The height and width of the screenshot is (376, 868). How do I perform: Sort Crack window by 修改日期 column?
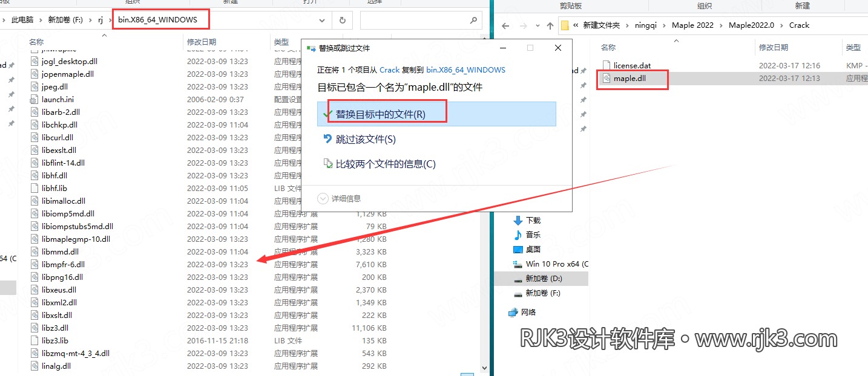tap(774, 47)
